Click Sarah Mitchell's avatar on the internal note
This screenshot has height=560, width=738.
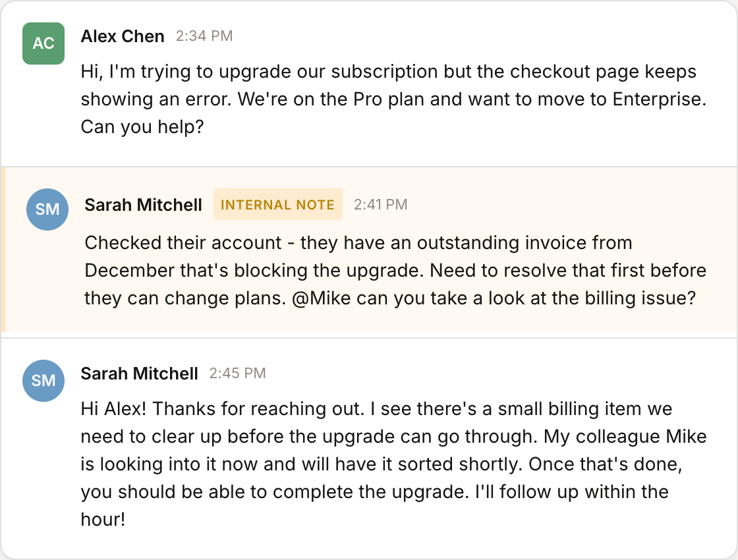[x=47, y=210]
